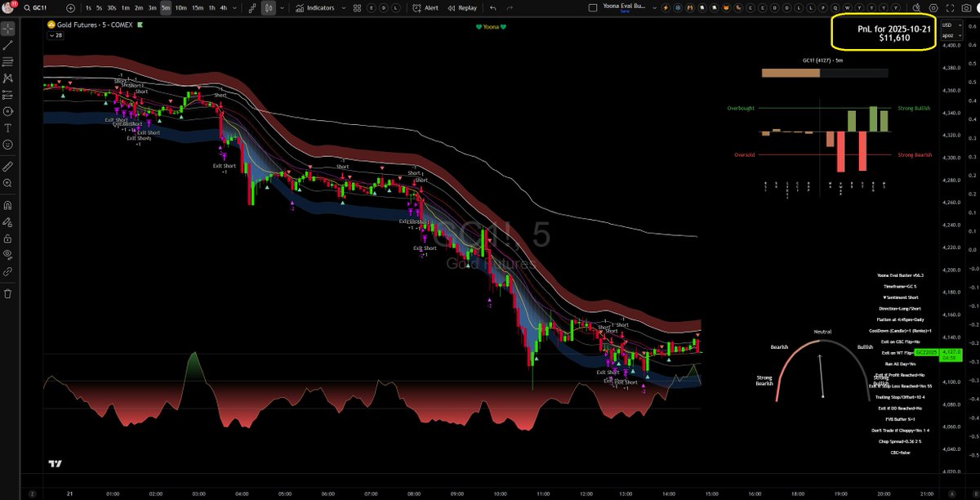Click the compare or add symbol plus
This screenshot has width=980, height=500.
(x=70, y=7)
